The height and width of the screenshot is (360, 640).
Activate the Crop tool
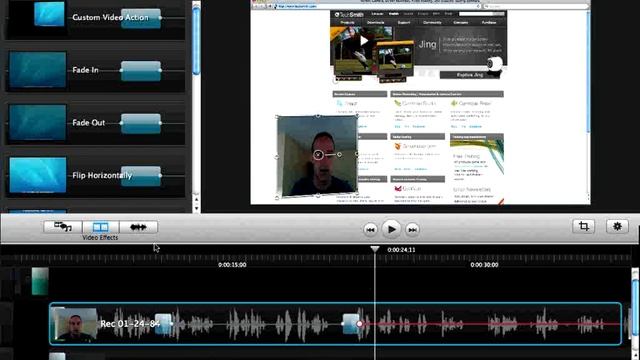tap(584, 226)
